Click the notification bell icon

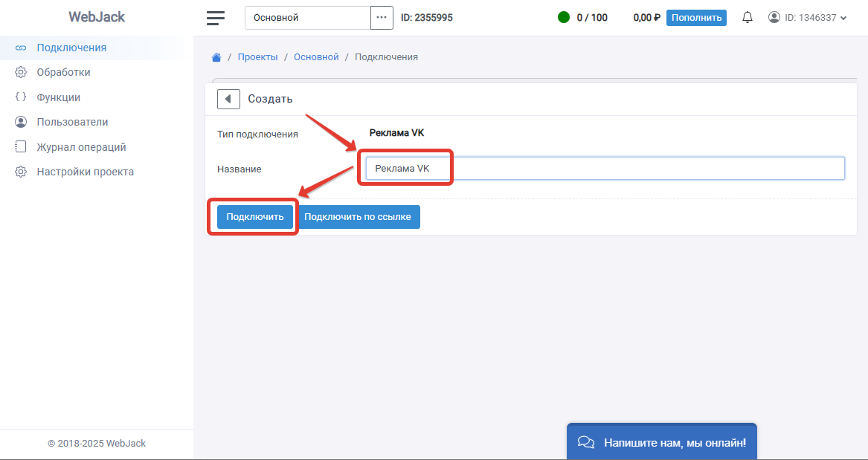[x=748, y=17]
